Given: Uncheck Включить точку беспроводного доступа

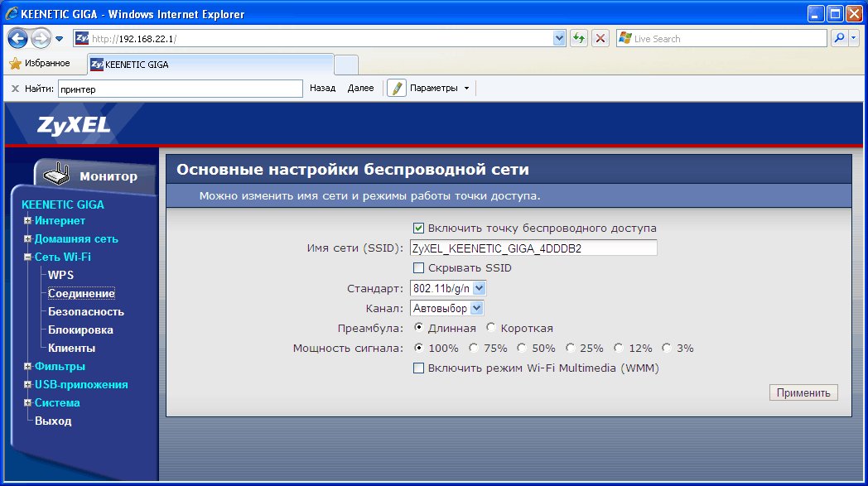Looking at the screenshot, I should click(x=418, y=228).
